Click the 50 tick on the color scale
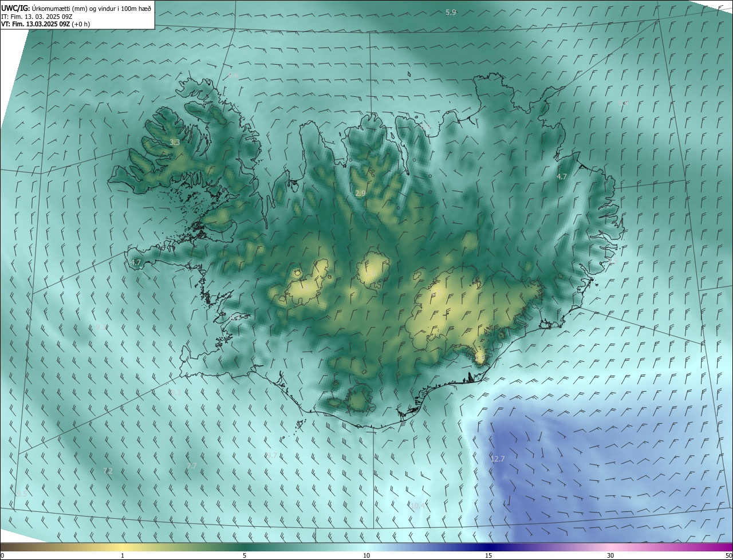This screenshot has width=733, height=560. pos(728,555)
